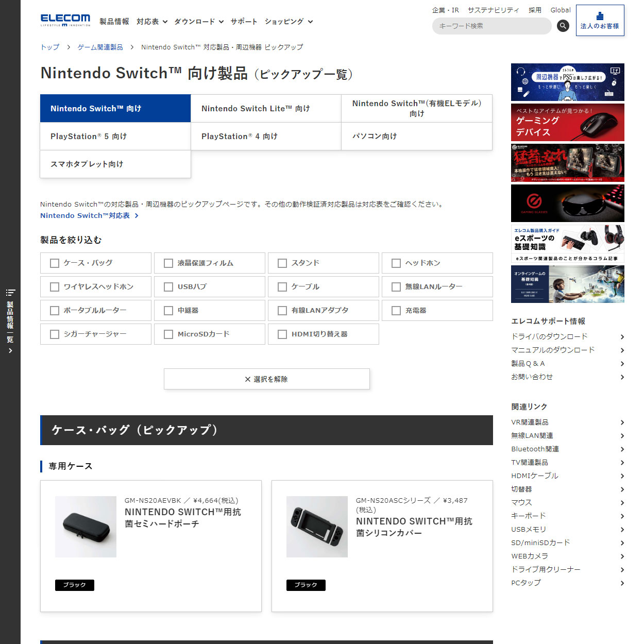Open the ゲーミングデバイス banner
This screenshot has height=644, width=644.
tap(568, 123)
